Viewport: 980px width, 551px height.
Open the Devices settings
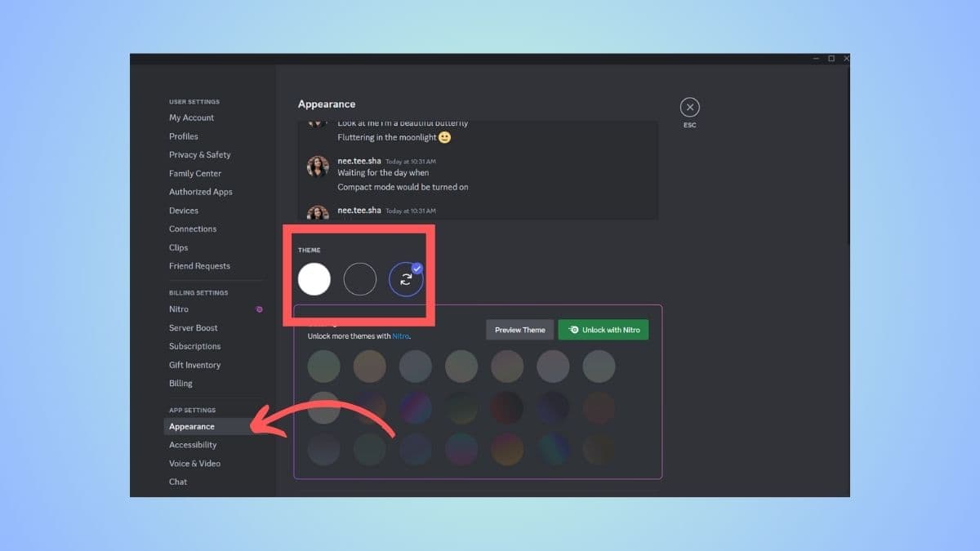(x=184, y=211)
